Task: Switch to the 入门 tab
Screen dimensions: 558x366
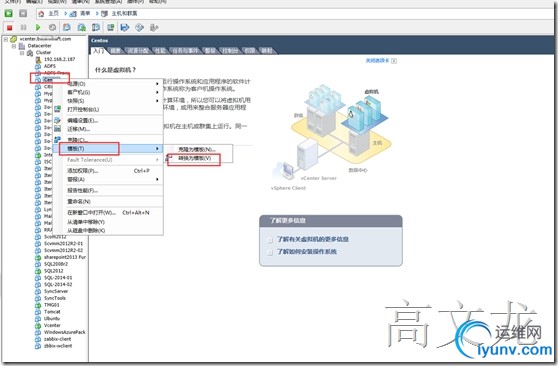Action: (x=98, y=51)
